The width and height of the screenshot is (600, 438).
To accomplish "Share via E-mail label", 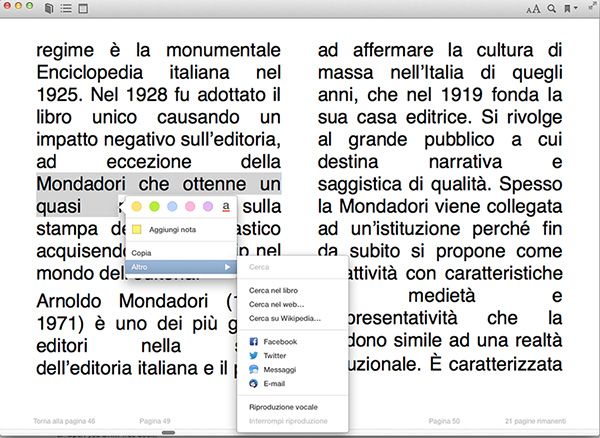I will point(274,383).
